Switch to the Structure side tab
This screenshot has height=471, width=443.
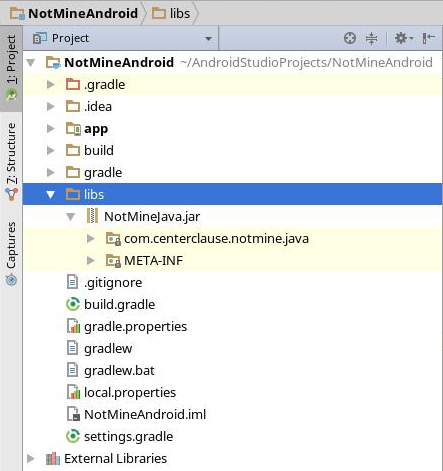(11, 161)
